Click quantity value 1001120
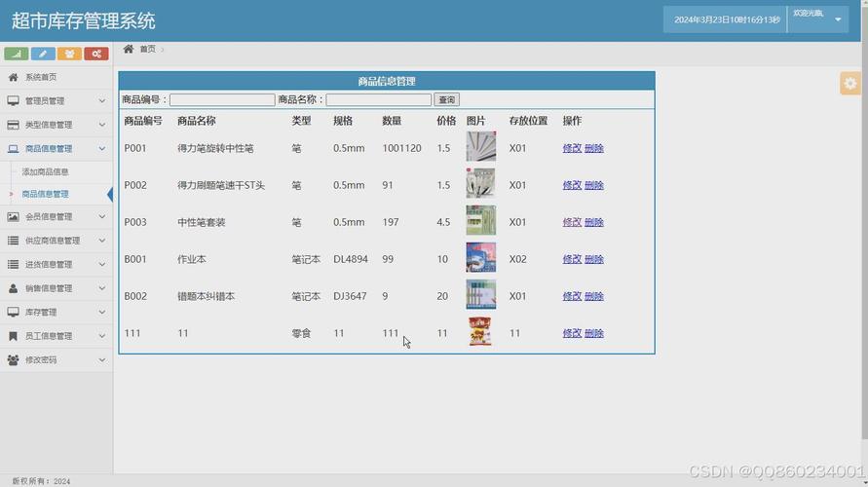Viewport: 868px width, 487px height. coord(402,148)
